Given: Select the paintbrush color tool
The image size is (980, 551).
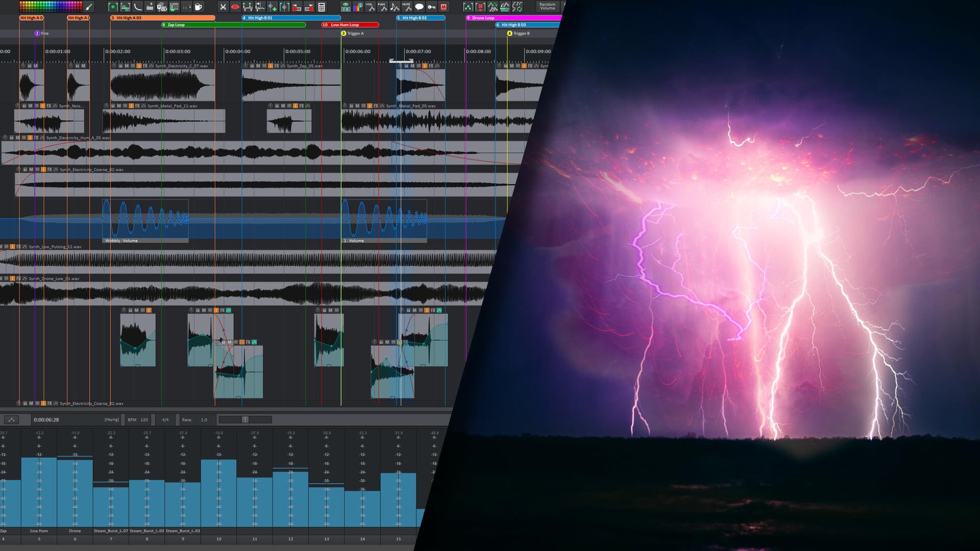Looking at the screenshot, I should click(89, 7).
